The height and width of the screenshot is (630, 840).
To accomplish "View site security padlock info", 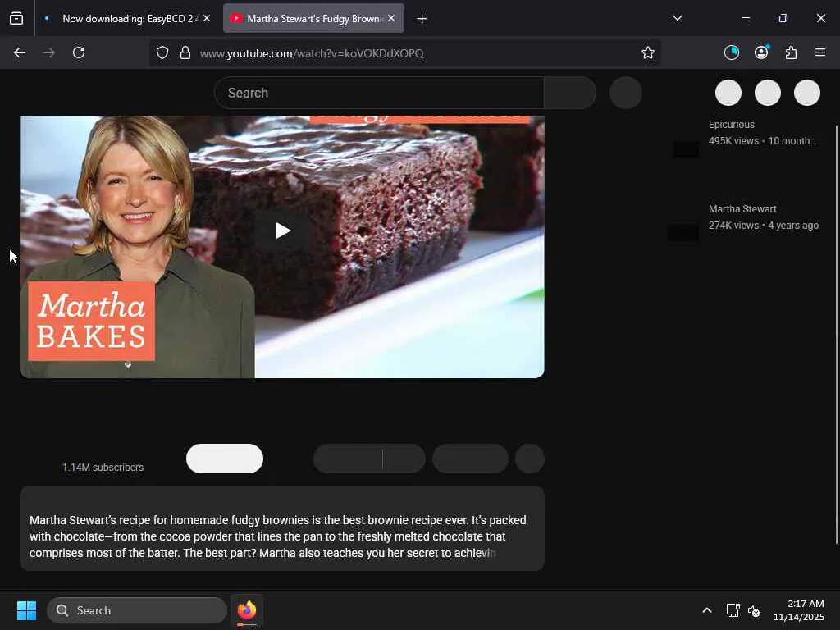I will [185, 52].
